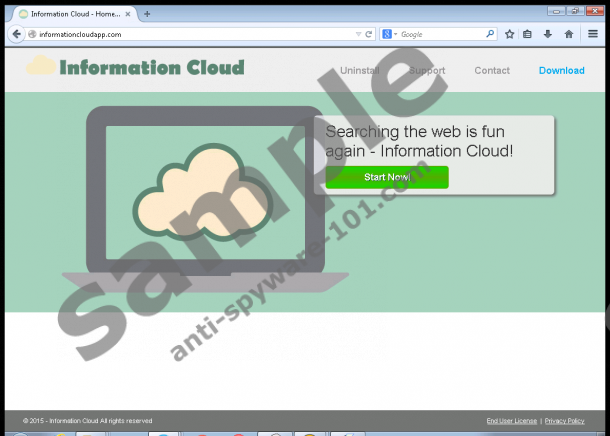The width and height of the screenshot is (610, 436).
Task: Open the bookmarks list icon
Action: pyautogui.click(x=527, y=34)
